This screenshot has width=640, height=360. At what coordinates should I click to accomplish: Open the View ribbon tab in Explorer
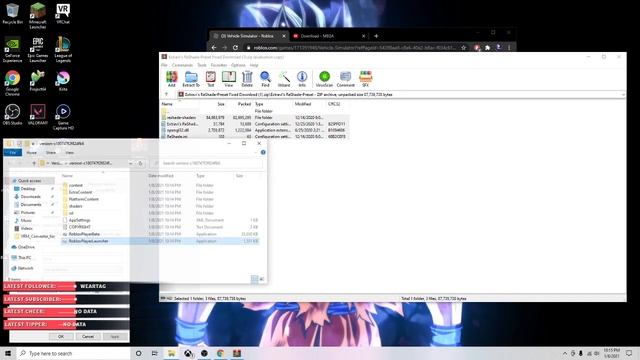[x=70, y=152]
